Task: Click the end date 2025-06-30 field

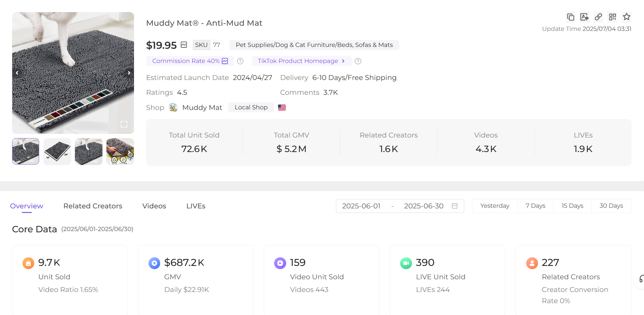Action: click(424, 206)
